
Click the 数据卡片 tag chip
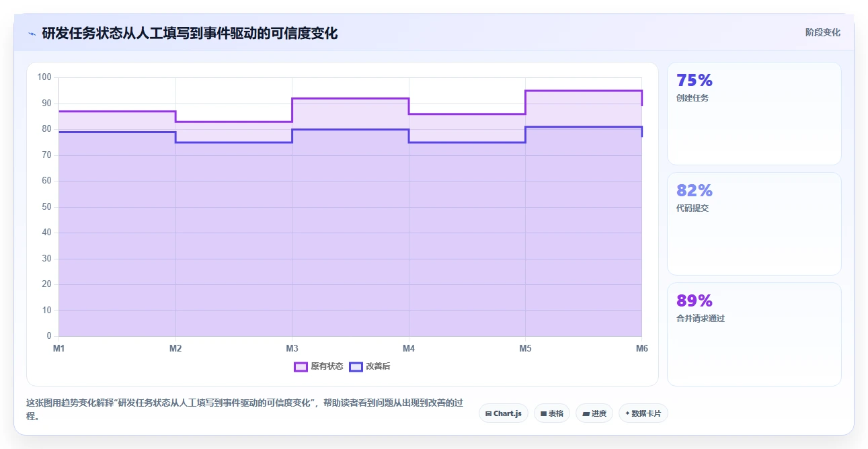click(x=643, y=413)
